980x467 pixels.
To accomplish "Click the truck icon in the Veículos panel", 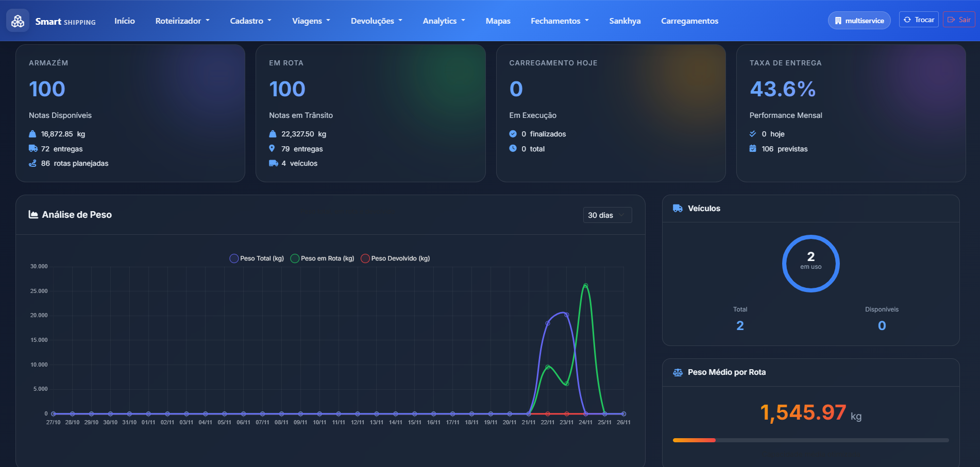I will (678, 208).
